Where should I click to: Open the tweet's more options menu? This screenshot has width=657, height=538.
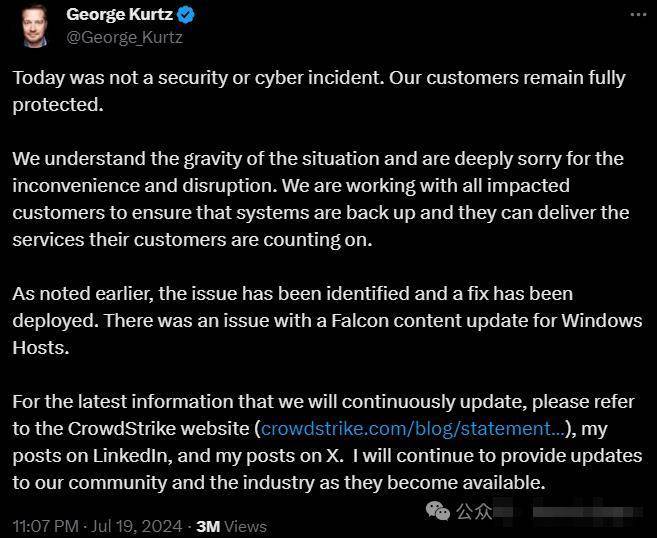coord(638,15)
